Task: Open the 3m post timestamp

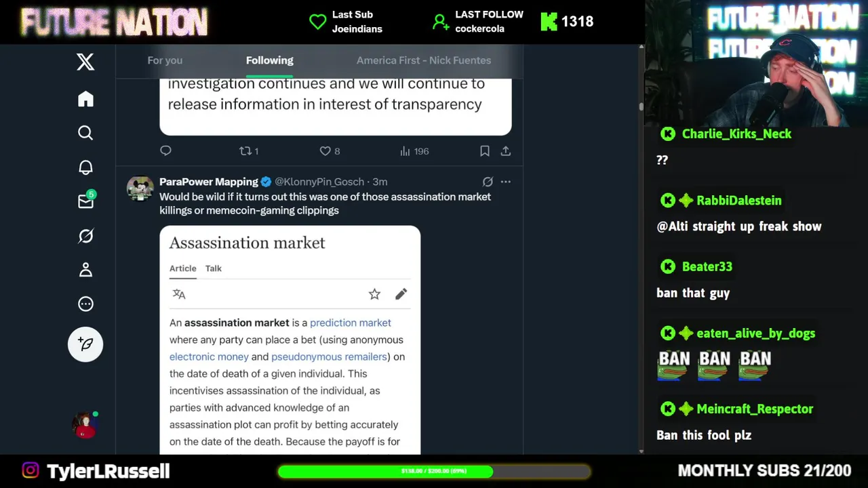Action: 380,182
